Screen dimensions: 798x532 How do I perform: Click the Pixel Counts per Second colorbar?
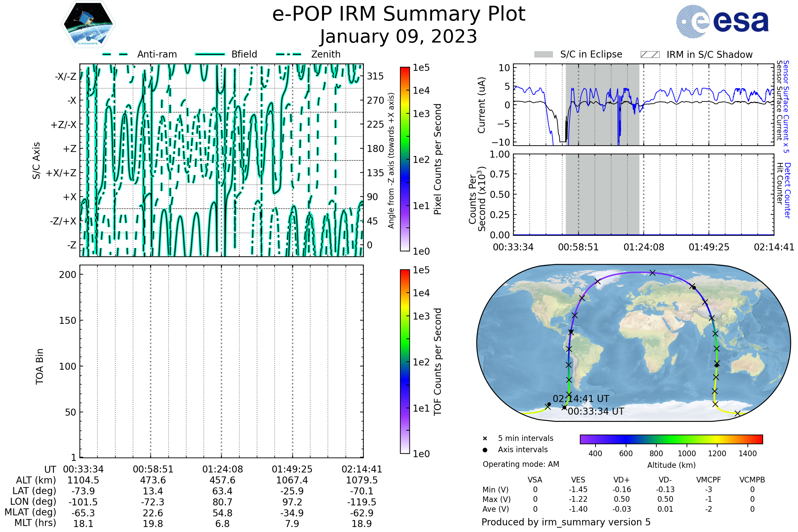(x=405, y=159)
